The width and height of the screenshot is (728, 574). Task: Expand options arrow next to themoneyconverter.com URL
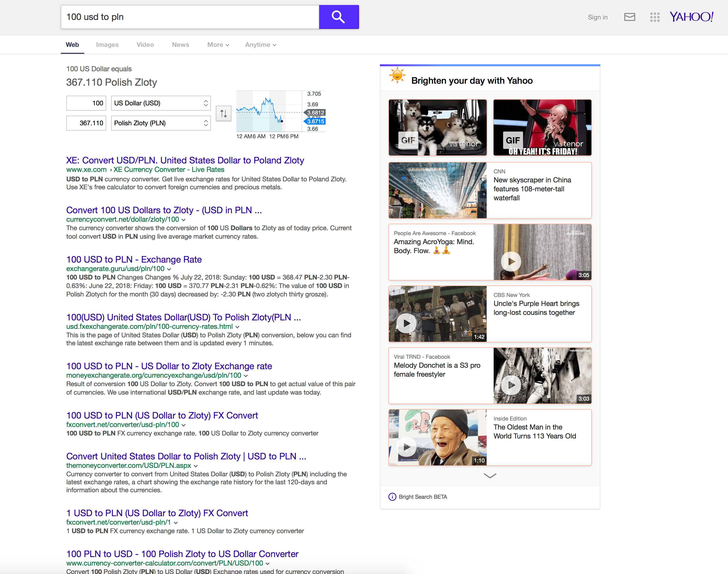coord(196,466)
